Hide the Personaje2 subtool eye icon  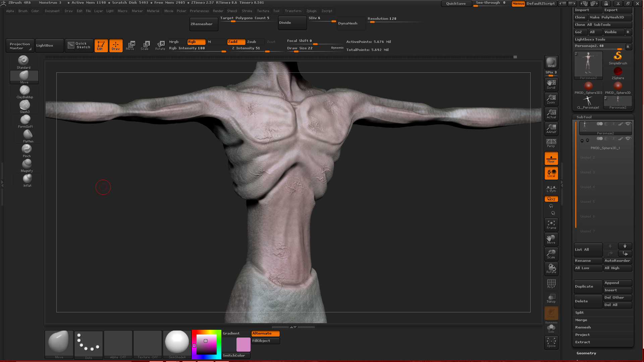pyautogui.click(x=628, y=124)
